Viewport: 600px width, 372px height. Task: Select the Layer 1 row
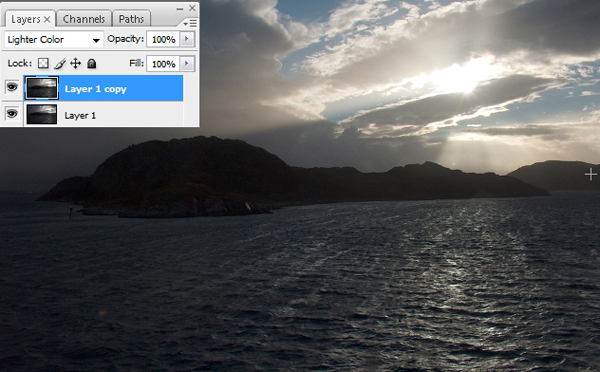click(x=103, y=114)
